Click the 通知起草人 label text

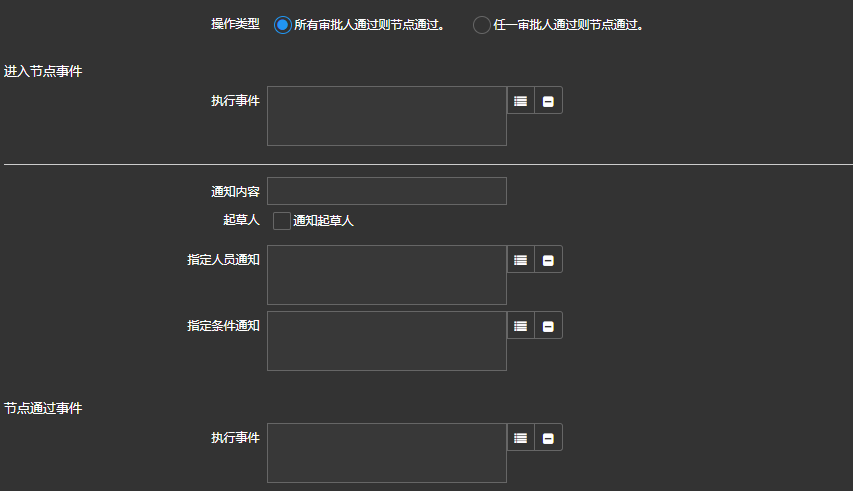coord(323,221)
